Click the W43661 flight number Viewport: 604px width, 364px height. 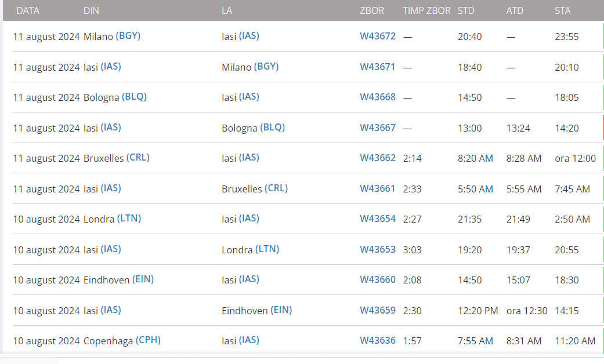[x=377, y=188]
